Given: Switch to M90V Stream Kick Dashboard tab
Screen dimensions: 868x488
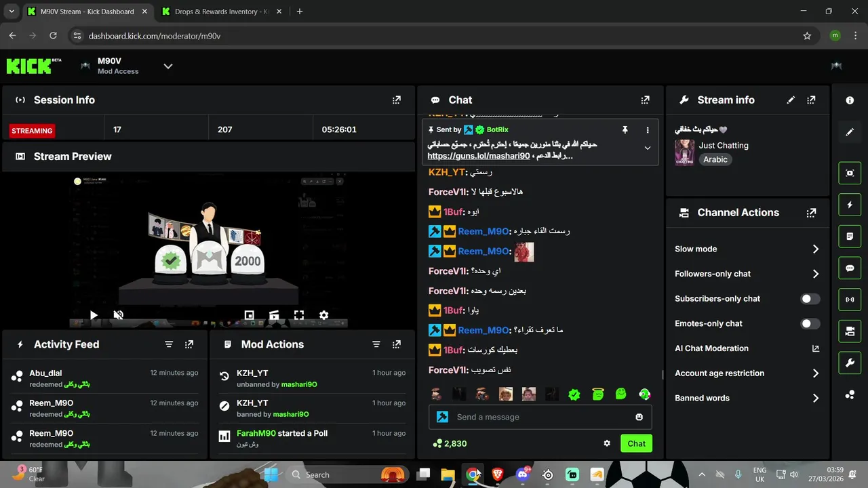Looking at the screenshot, I should point(89,12).
